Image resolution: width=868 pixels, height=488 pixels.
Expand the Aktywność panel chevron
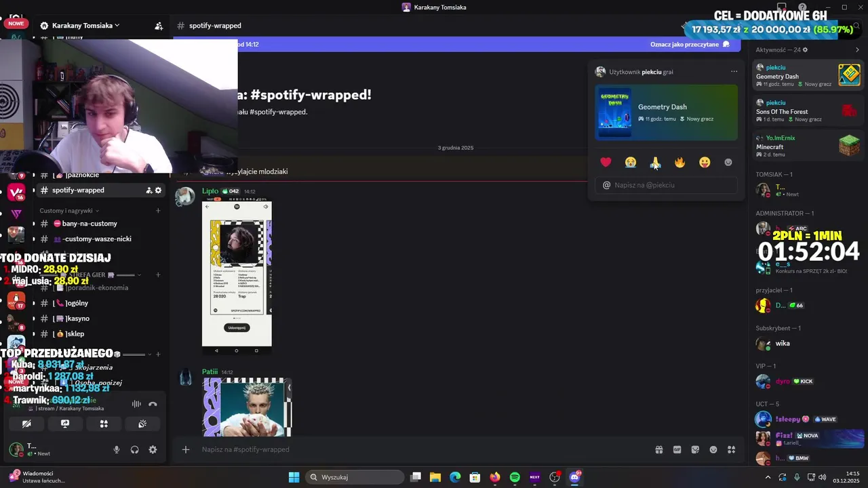click(857, 49)
